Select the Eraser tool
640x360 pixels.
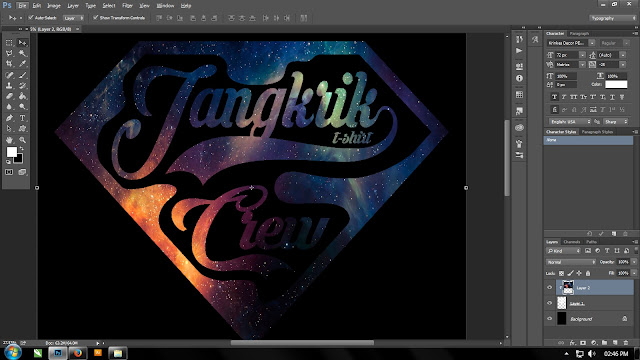(x=9, y=96)
